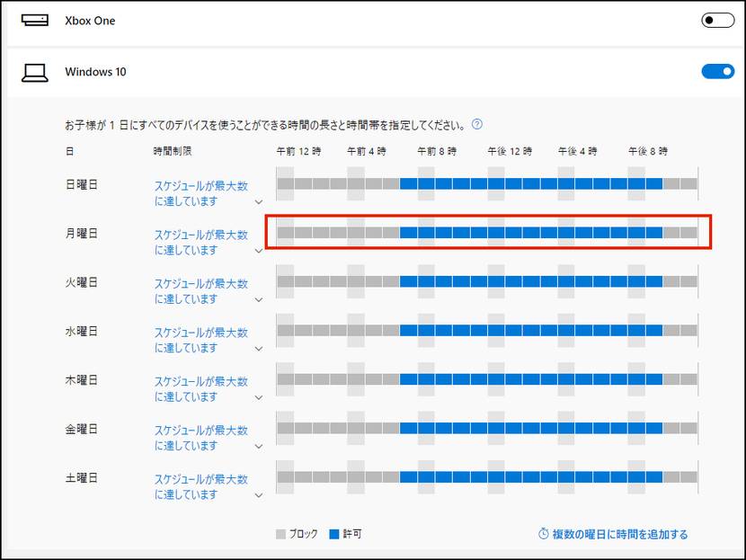
Task: Open the help question mark icon
Action: click(x=476, y=124)
